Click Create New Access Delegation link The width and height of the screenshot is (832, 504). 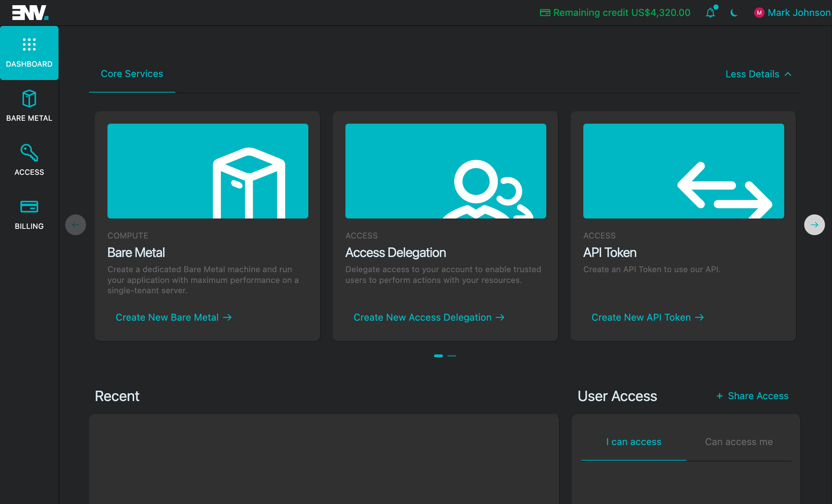click(x=429, y=317)
